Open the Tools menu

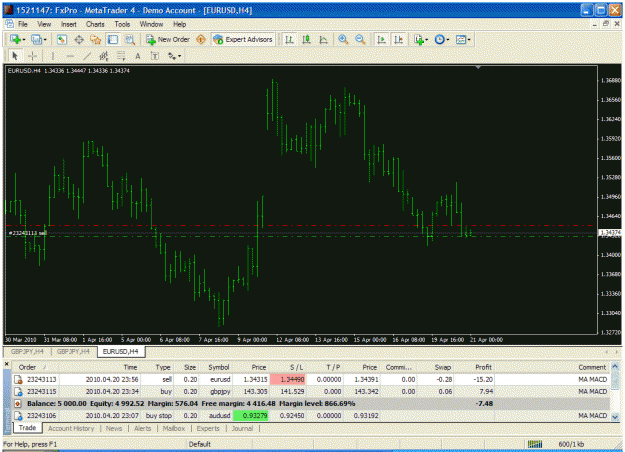122,24
